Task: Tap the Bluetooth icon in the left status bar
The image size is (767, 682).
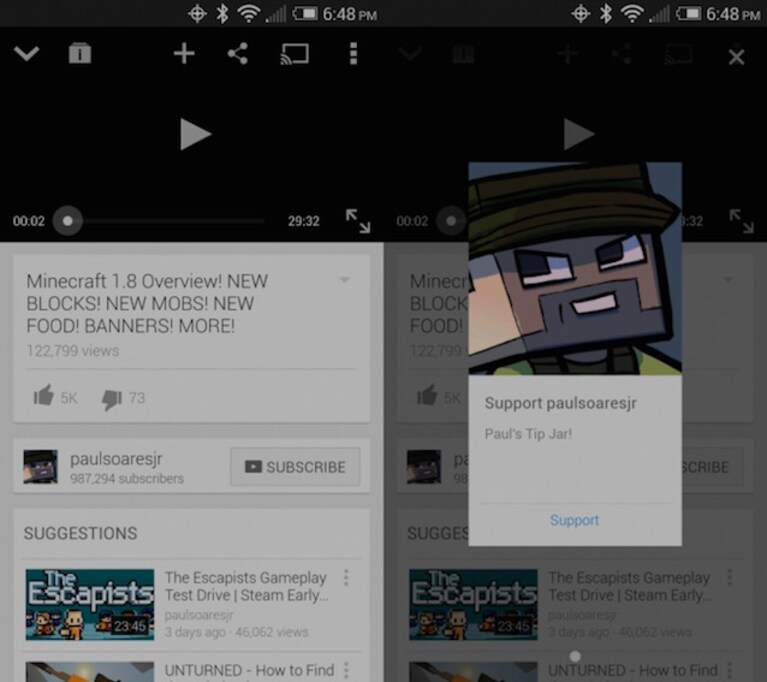Action: (223, 13)
